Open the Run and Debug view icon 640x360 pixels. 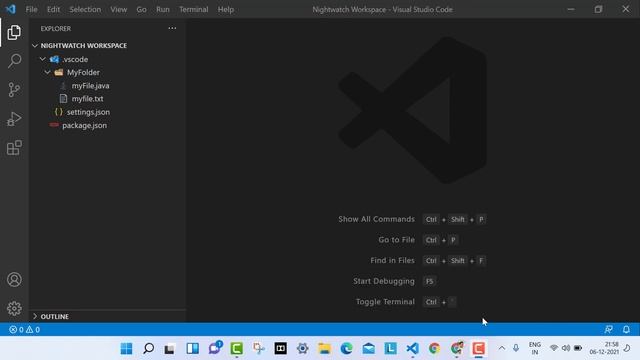14,119
